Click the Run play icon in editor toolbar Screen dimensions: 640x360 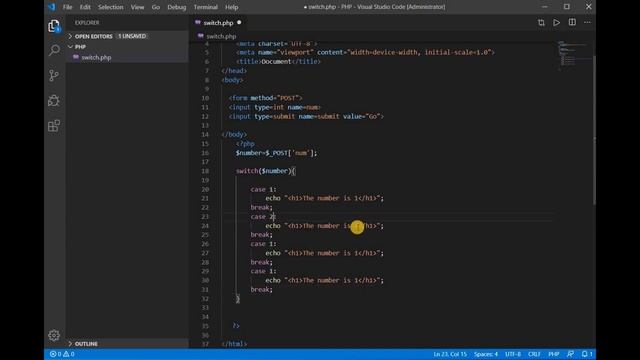556,23
